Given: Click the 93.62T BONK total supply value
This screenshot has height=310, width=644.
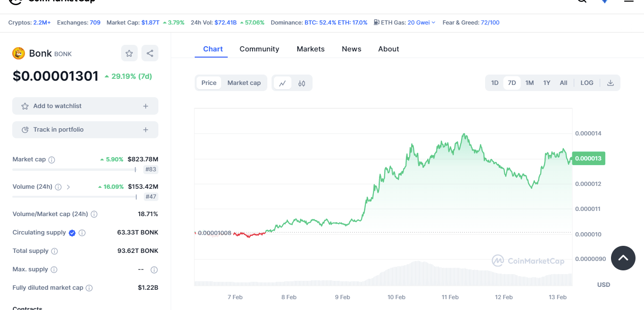Looking at the screenshot, I should pos(138,251).
